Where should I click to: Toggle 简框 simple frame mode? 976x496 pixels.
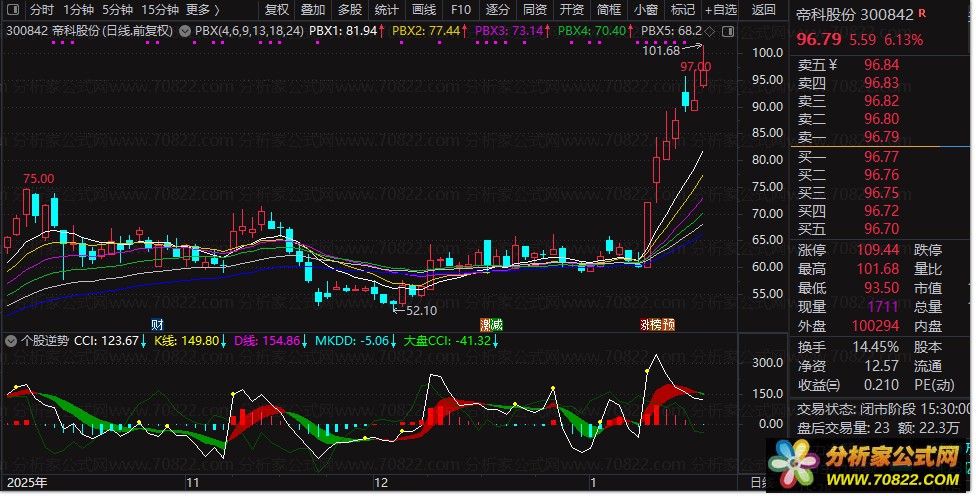pyautogui.click(x=608, y=9)
